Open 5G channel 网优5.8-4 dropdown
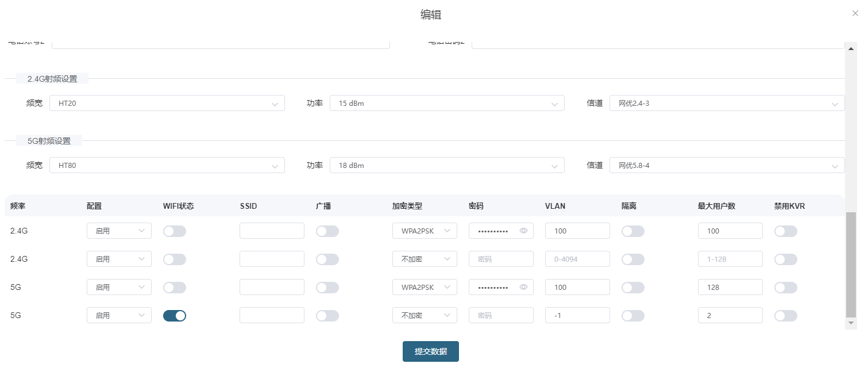The width and height of the screenshot is (868, 371). pyautogui.click(x=727, y=166)
